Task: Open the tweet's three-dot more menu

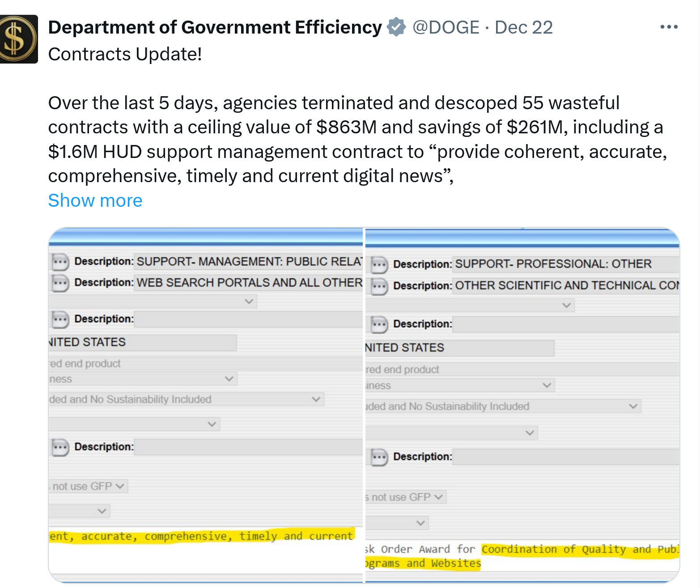Action: pos(669,27)
